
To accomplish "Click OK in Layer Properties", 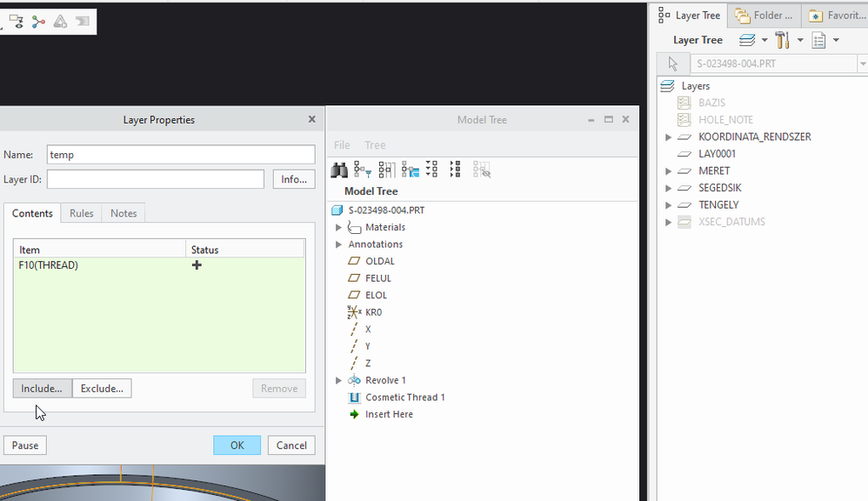I will (237, 445).
